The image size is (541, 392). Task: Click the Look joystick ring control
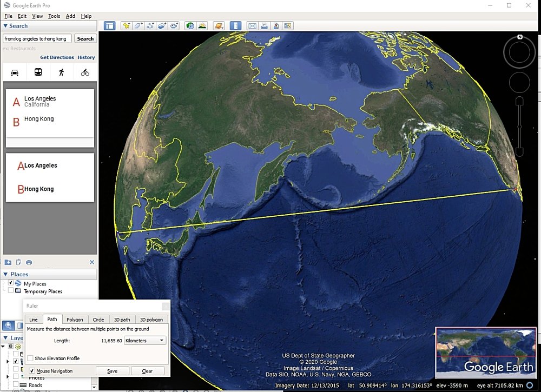tap(519, 53)
